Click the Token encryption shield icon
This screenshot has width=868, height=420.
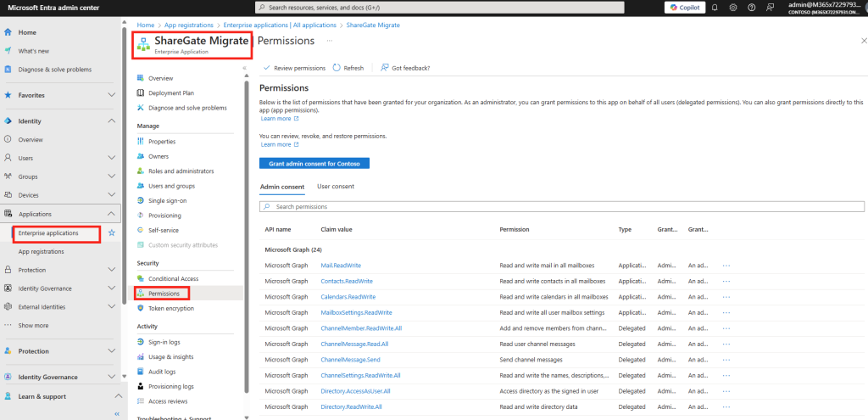coord(141,308)
